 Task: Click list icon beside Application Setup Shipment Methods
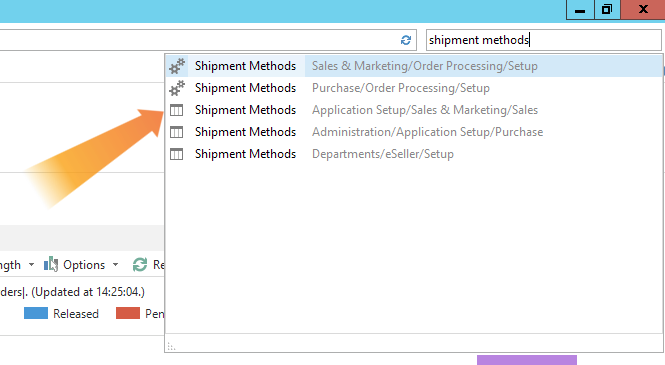click(x=176, y=110)
